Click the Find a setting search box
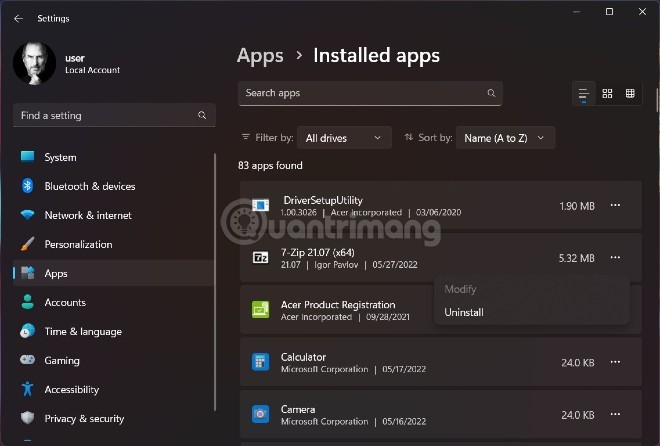This screenshot has width=660, height=446. [113, 116]
